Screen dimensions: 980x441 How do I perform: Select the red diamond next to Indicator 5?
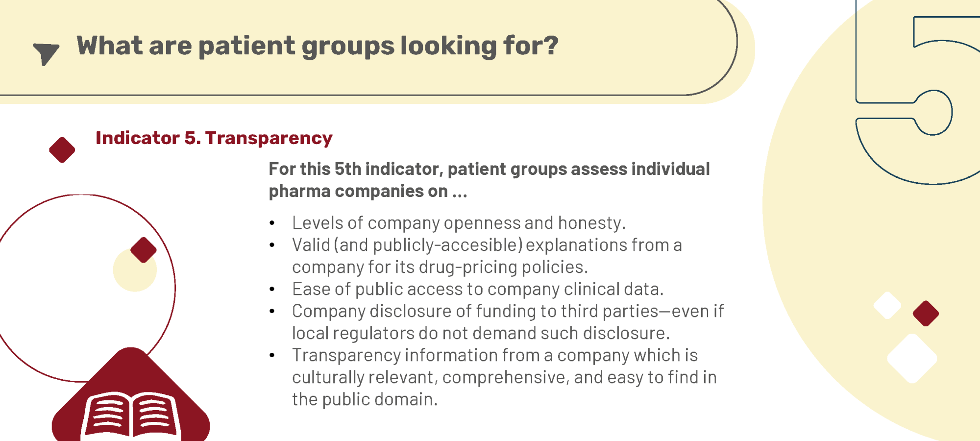(62, 150)
